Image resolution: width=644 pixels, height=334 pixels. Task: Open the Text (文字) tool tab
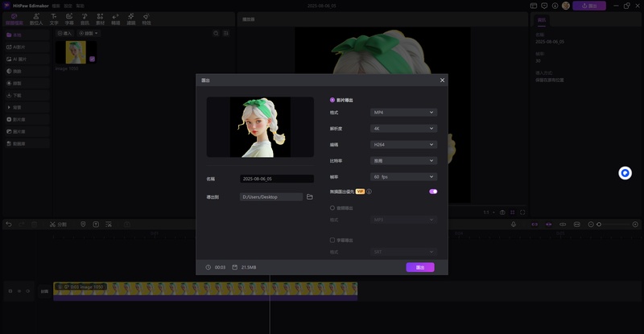pos(54,19)
